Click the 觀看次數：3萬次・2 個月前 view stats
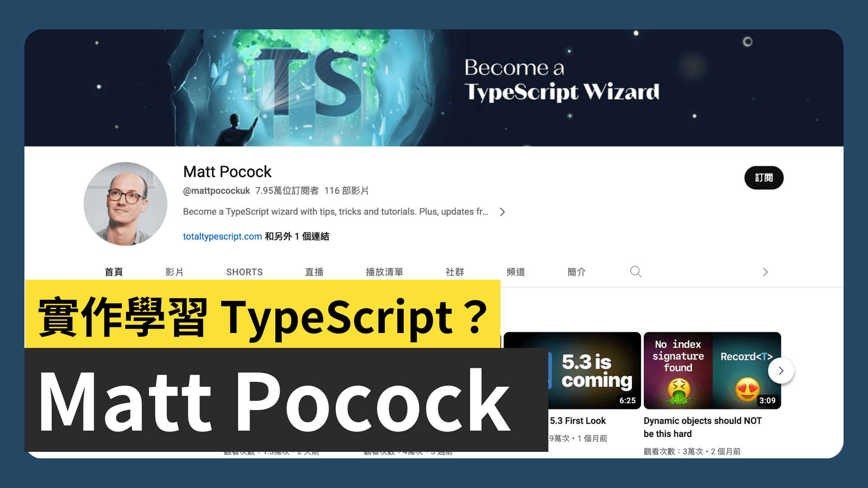 click(x=692, y=451)
